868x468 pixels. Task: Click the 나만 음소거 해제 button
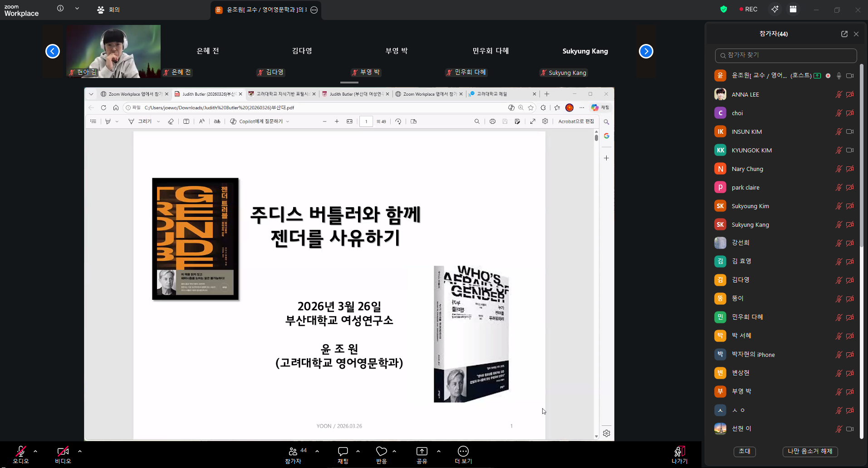[x=809, y=451]
